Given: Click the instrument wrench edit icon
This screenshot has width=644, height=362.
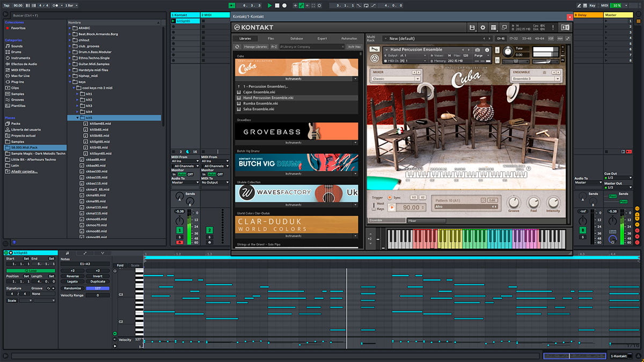Looking at the screenshot, I should (375, 50).
